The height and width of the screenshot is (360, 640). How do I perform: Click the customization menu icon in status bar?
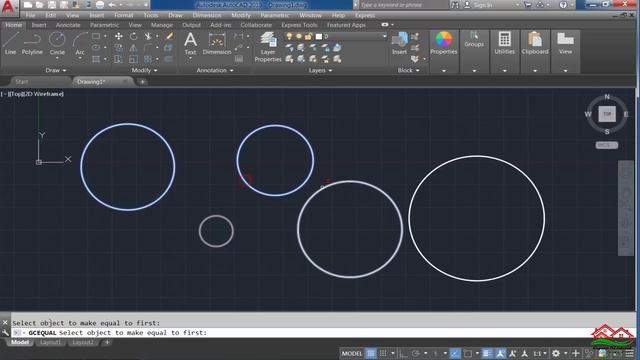[x=630, y=353]
